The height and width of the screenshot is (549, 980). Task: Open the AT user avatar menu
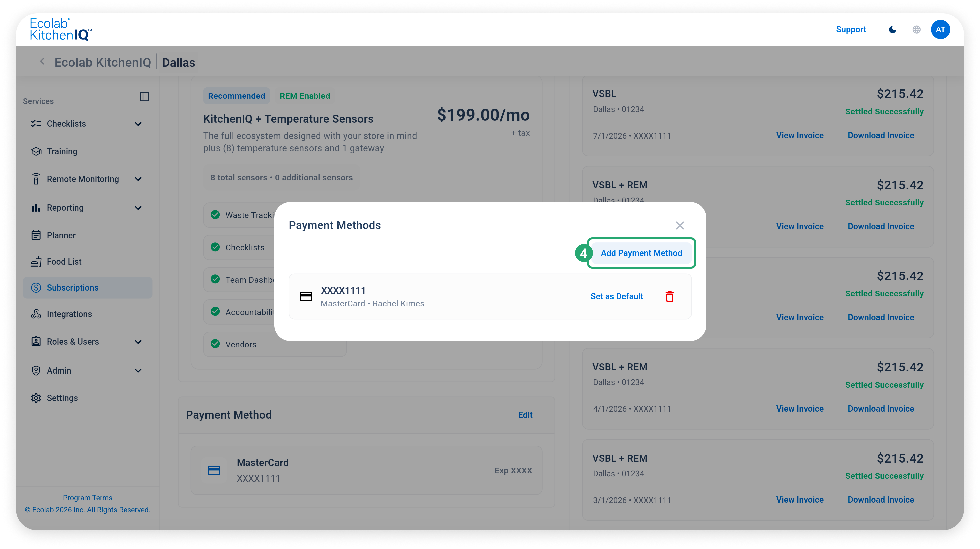940,30
